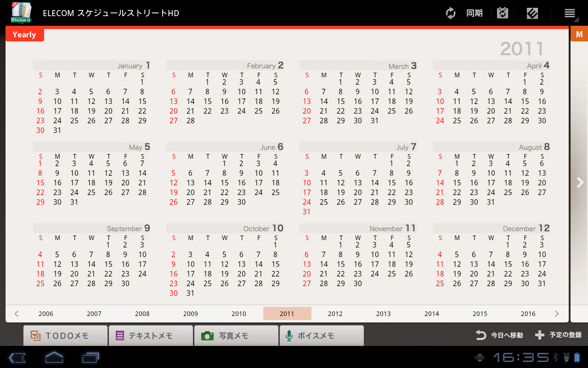Open the September 9 month header
Screen dimensions: 588x368
point(92,228)
